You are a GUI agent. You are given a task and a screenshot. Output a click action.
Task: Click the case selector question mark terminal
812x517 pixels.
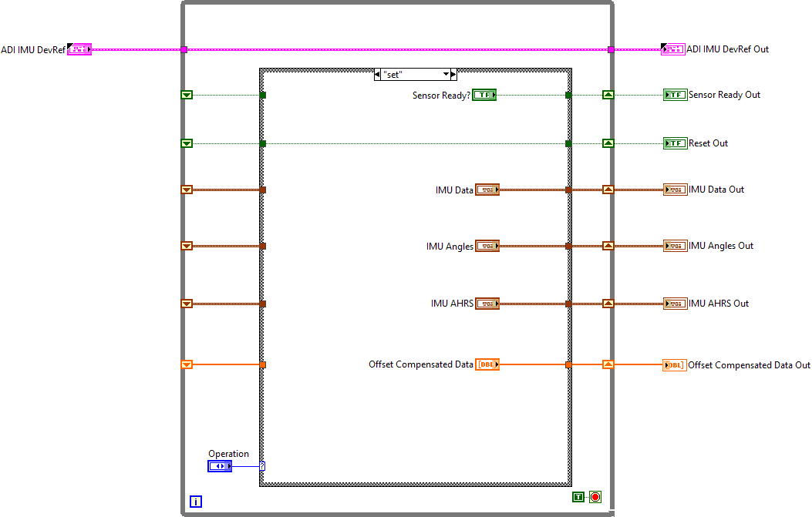pyautogui.click(x=262, y=466)
